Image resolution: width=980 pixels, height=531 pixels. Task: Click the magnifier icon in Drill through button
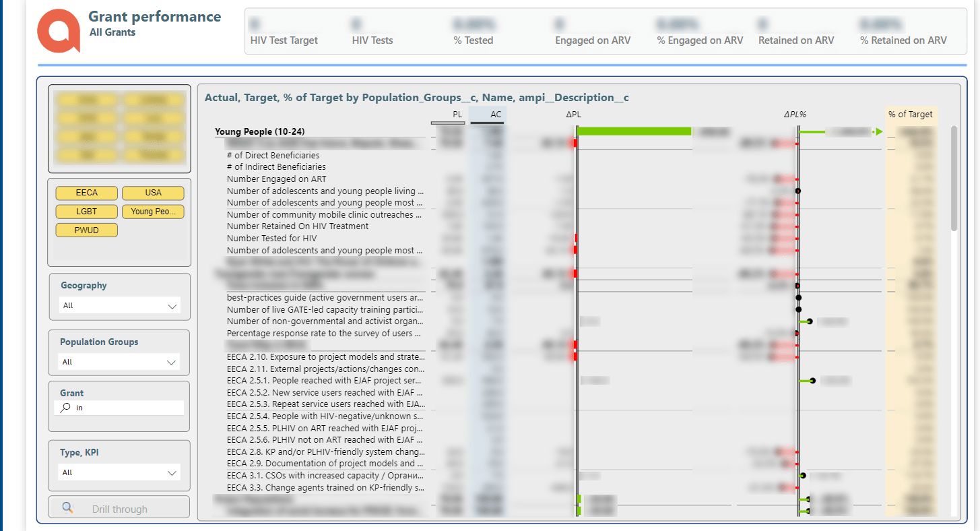coord(67,508)
